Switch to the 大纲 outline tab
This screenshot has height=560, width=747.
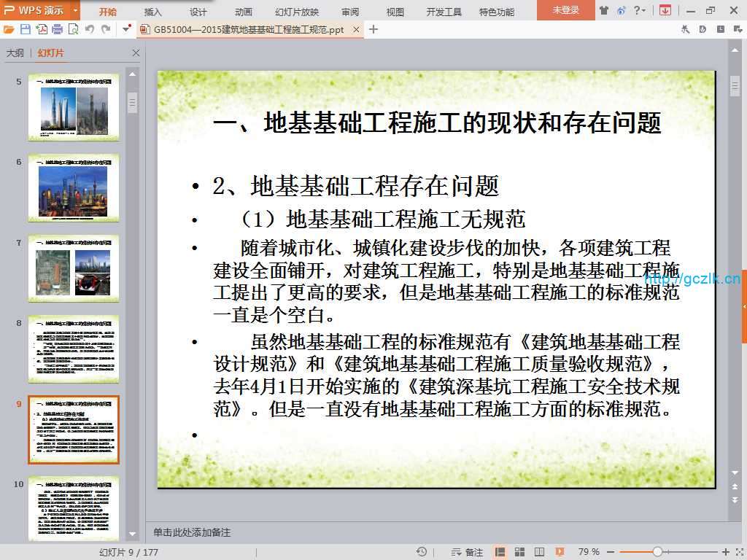(15, 53)
